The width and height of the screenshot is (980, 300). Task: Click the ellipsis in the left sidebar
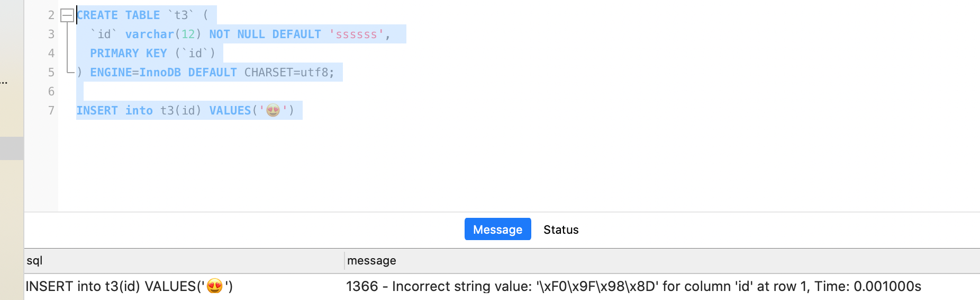[x=4, y=82]
